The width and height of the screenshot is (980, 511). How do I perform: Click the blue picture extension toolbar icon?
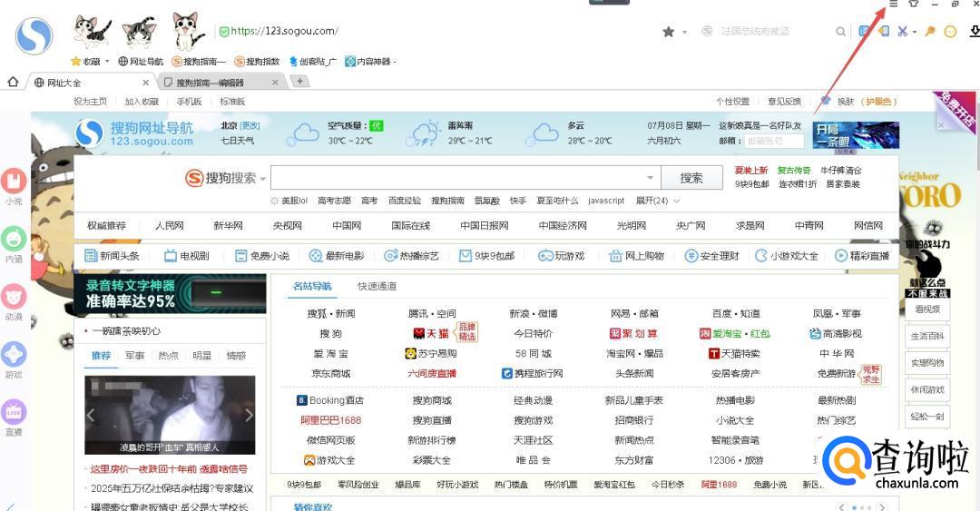pyautogui.click(x=865, y=31)
